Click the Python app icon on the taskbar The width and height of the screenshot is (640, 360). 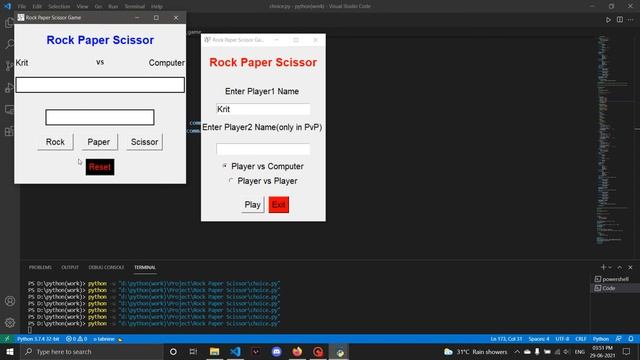340,351
